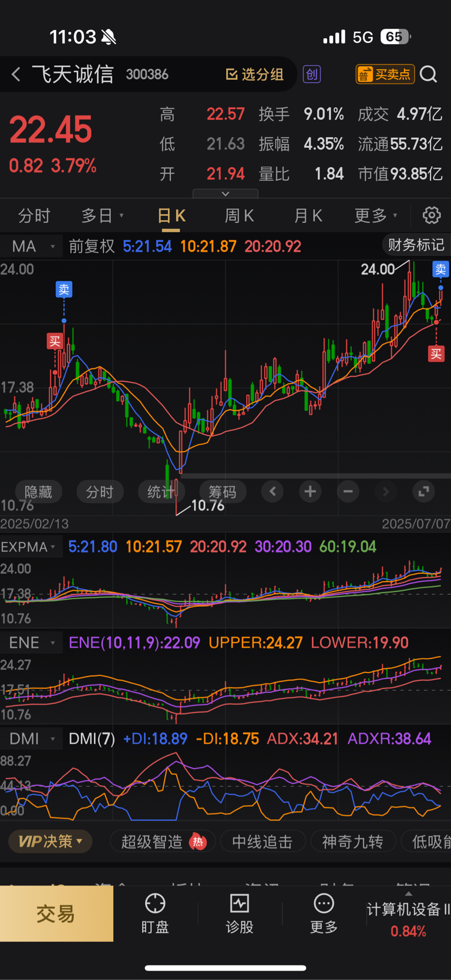Change the 前复权 adjustment setting
The width and height of the screenshot is (451, 980).
point(92,246)
